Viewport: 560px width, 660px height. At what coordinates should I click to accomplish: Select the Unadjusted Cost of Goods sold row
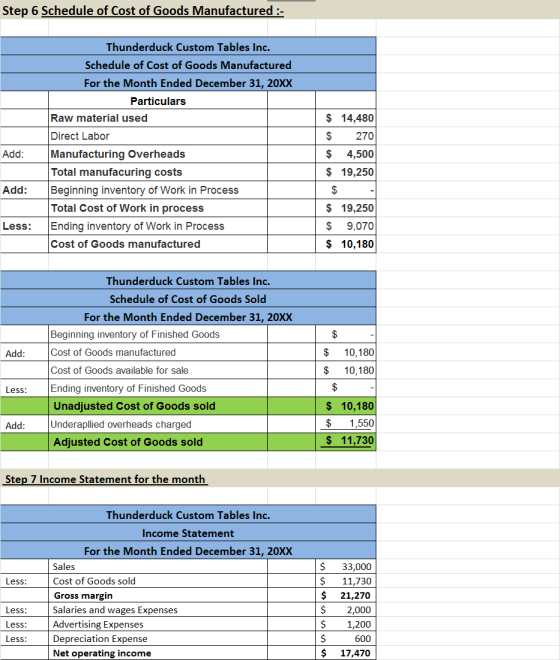click(x=188, y=406)
